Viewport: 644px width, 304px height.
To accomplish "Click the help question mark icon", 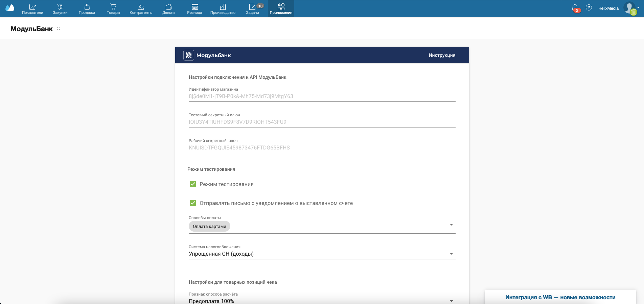I will pyautogui.click(x=589, y=7).
